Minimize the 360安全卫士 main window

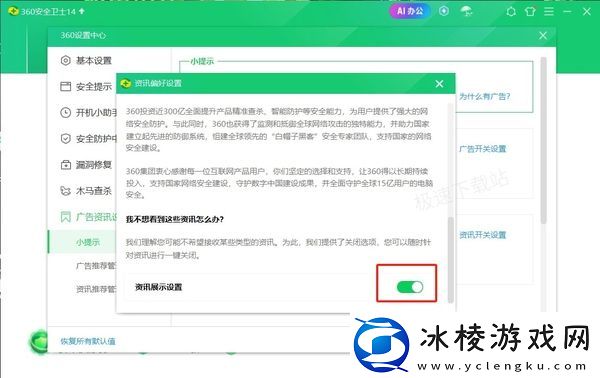coord(567,11)
